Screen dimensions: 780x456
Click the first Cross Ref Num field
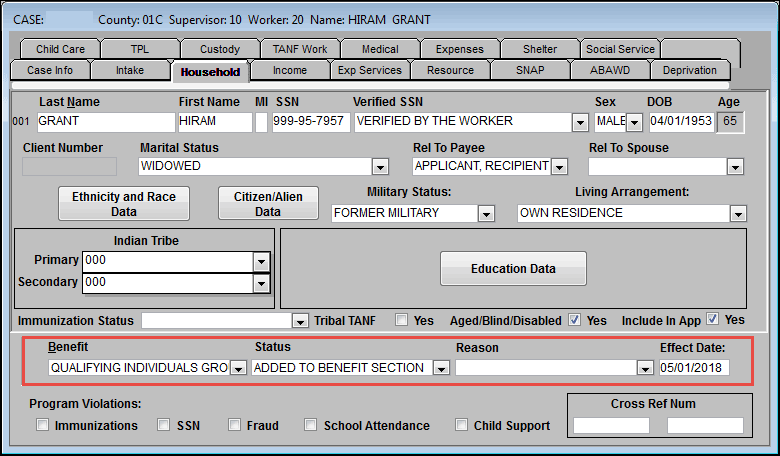(611, 426)
